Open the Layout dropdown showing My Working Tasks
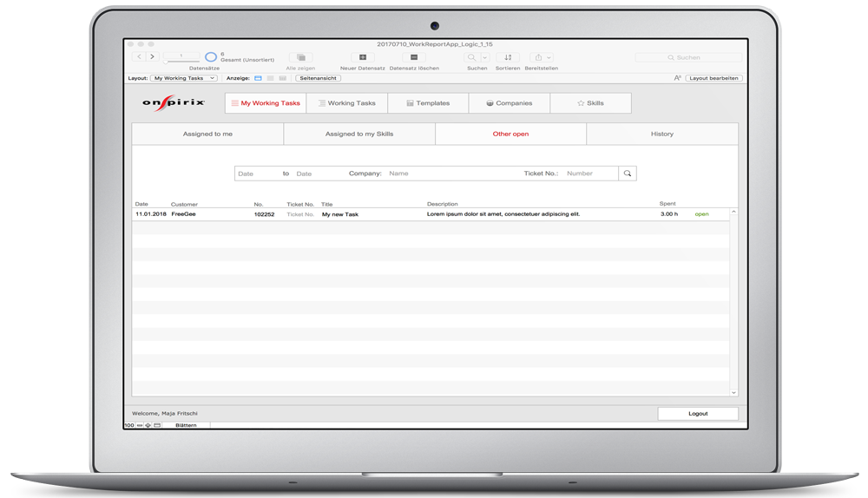 pyautogui.click(x=184, y=78)
